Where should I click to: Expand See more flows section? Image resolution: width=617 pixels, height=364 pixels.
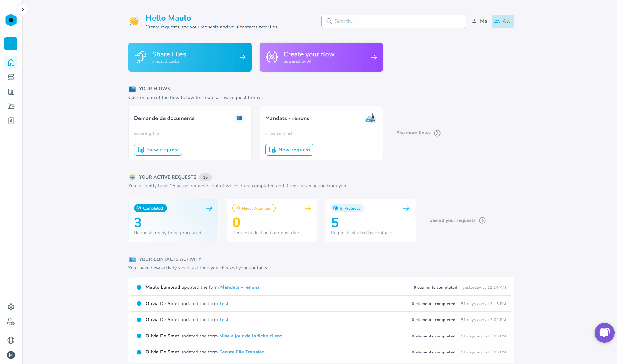click(418, 133)
